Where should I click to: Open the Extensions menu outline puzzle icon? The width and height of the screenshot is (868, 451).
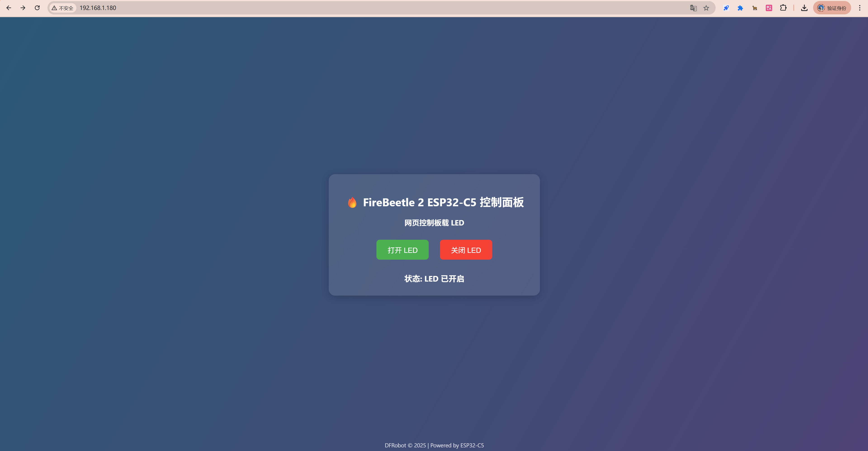tap(783, 8)
